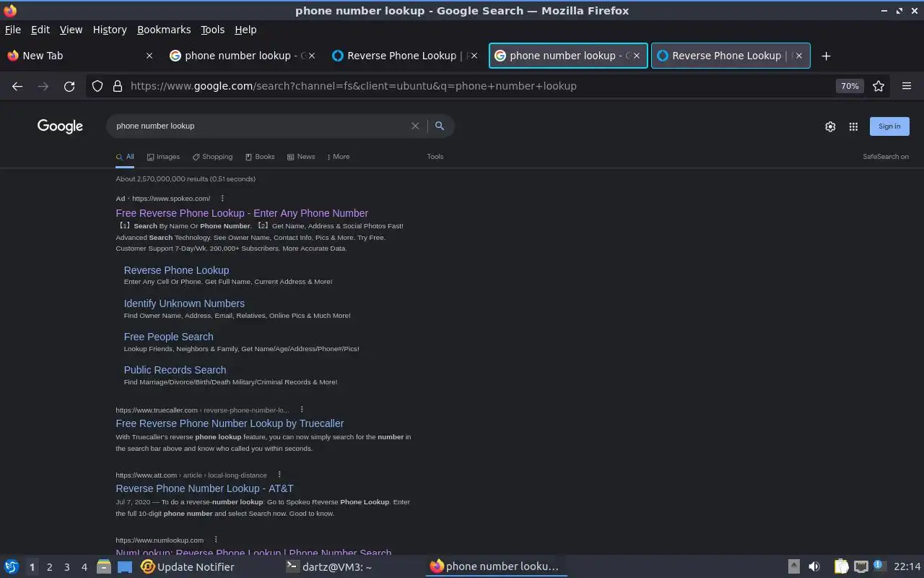The image size is (924, 578).
Task: Open the Edit menu
Action: pyautogui.click(x=40, y=30)
